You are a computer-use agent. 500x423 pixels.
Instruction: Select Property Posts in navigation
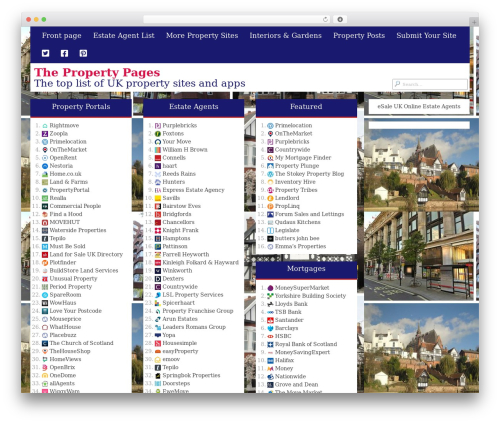pyautogui.click(x=359, y=36)
